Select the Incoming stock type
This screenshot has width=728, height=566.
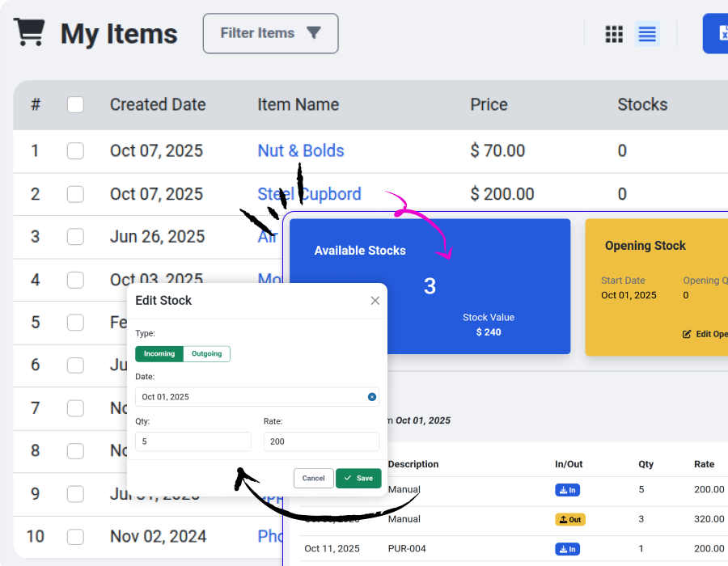[x=159, y=353]
